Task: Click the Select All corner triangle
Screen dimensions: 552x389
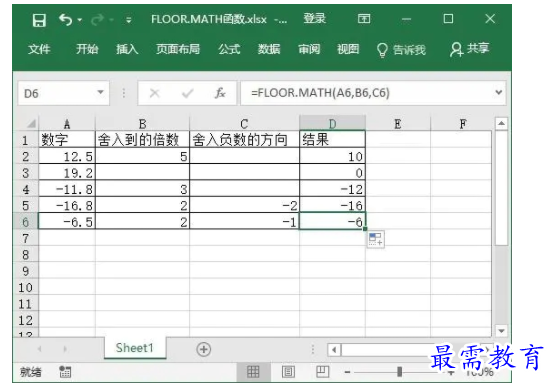Action: tap(31, 124)
